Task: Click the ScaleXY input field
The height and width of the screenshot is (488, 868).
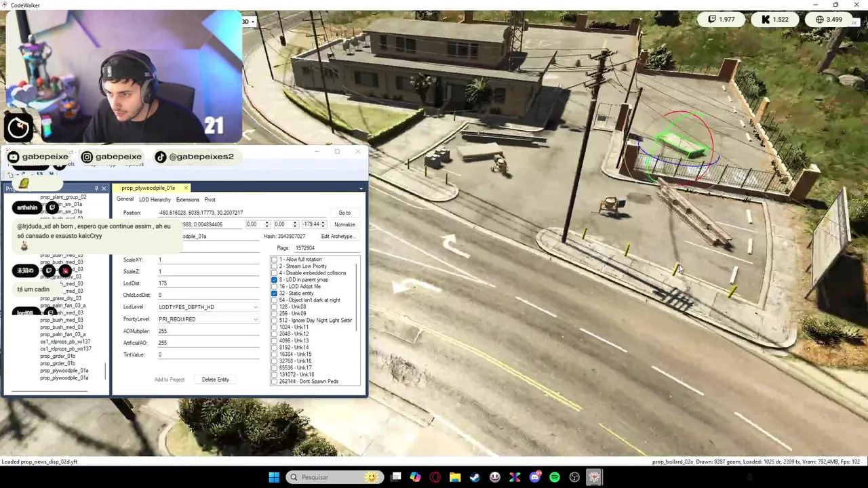Action: click(x=208, y=260)
